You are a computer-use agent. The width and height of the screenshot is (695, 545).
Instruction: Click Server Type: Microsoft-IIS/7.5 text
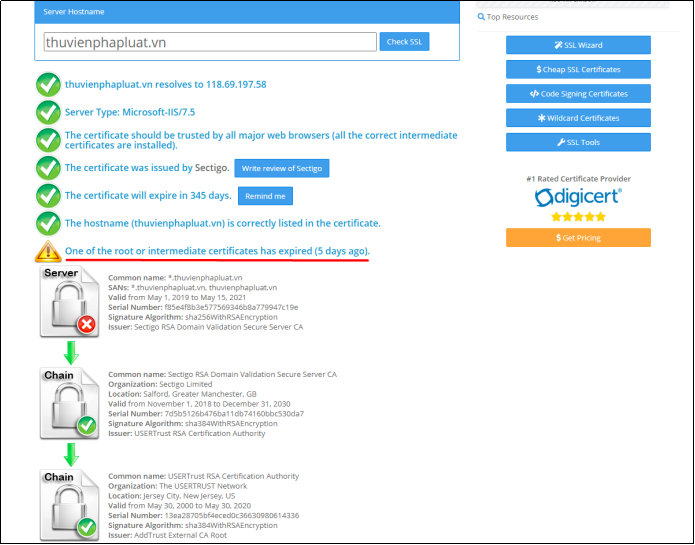(x=130, y=112)
